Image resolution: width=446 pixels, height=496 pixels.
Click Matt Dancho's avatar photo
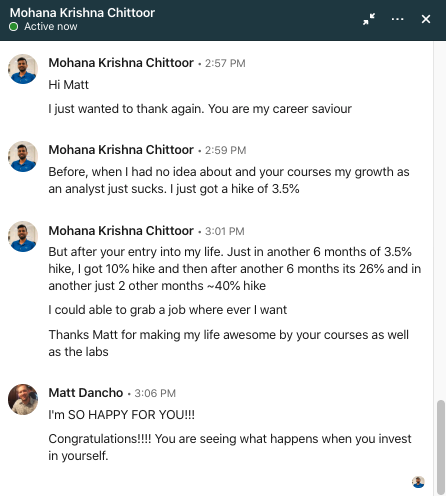coord(23,399)
